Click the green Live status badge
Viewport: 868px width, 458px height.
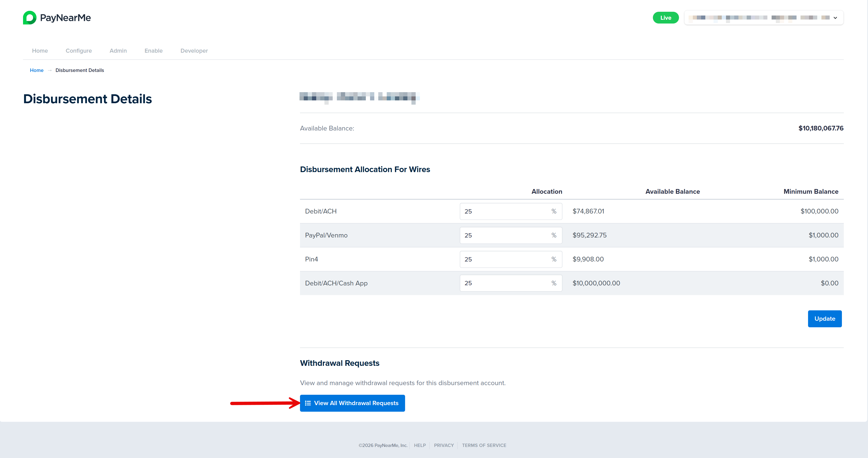tap(666, 18)
